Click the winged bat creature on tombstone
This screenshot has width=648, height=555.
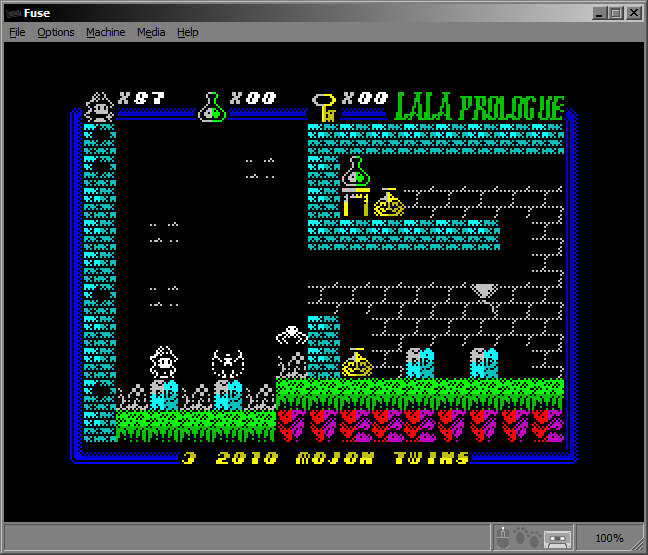coord(228,364)
